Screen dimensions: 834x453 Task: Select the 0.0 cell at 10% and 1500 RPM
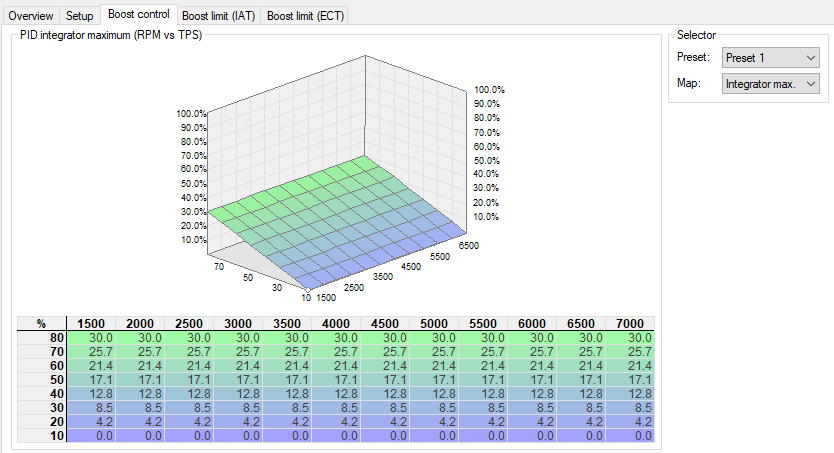[x=91, y=435]
